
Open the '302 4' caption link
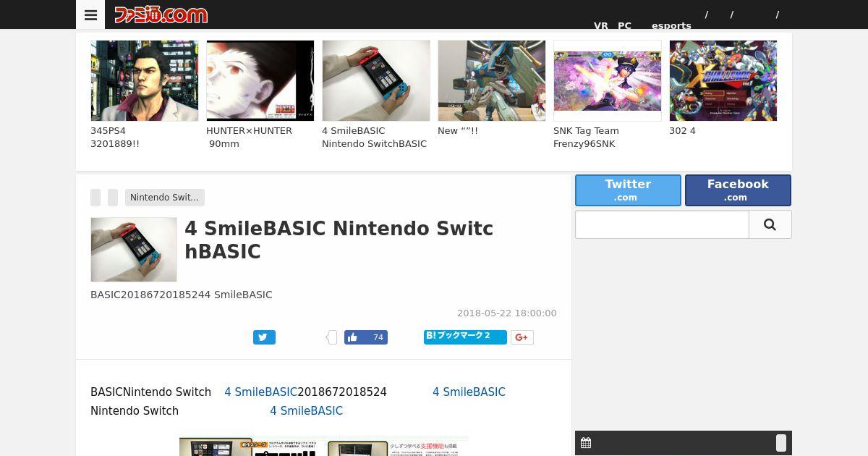[x=682, y=131]
